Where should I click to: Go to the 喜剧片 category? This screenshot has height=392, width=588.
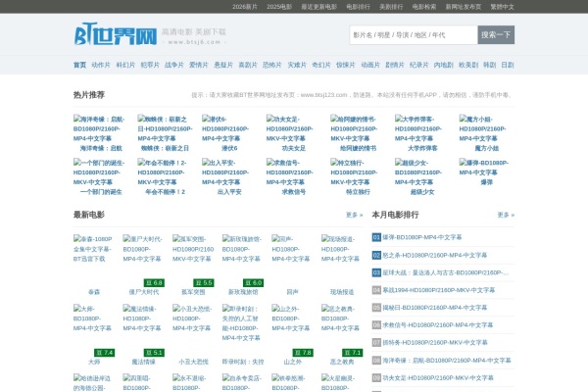click(248, 65)
